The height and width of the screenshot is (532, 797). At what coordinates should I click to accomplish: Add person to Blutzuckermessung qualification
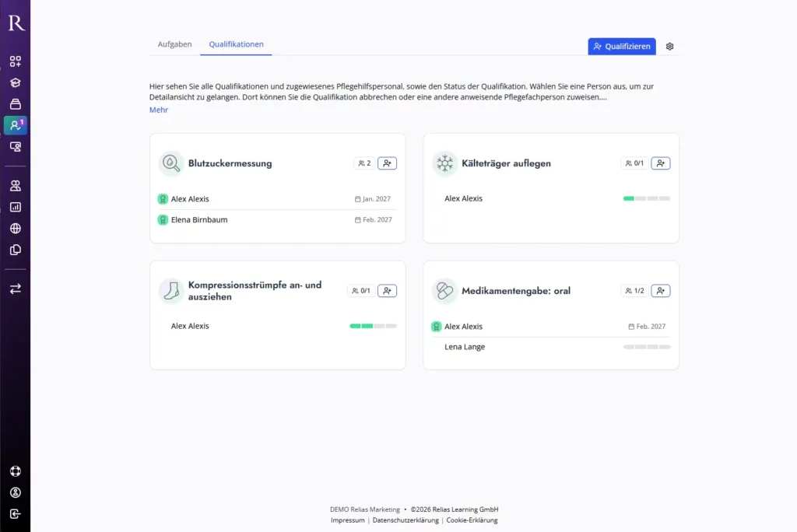click(x=388, y=163)
